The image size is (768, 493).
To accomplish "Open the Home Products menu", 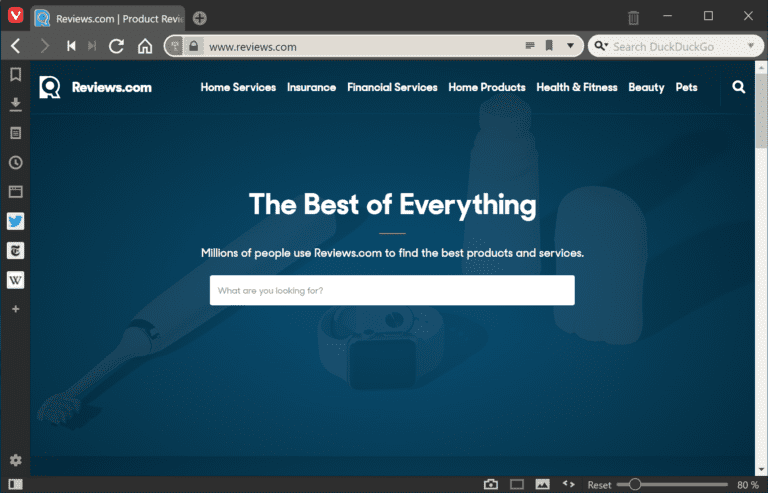I will click(487, 87).
